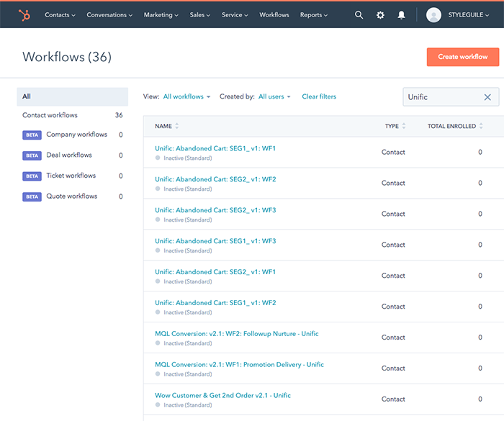Open Unific: Abandoned Cart: SEG2_ v1: WF1

click(x=215, y=272)
